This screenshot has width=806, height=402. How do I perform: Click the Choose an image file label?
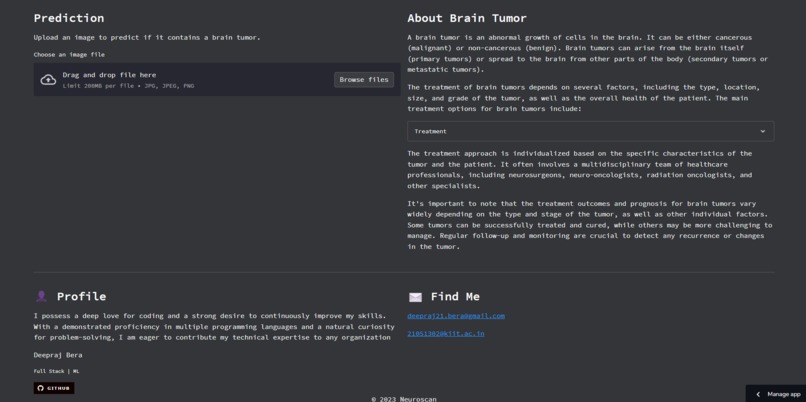(69, 54)
